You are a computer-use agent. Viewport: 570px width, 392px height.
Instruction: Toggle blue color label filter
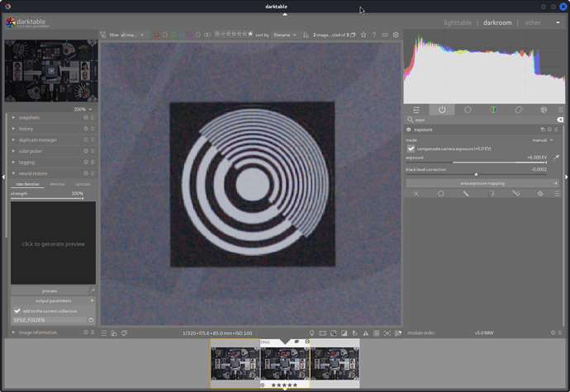click(182, 35)
